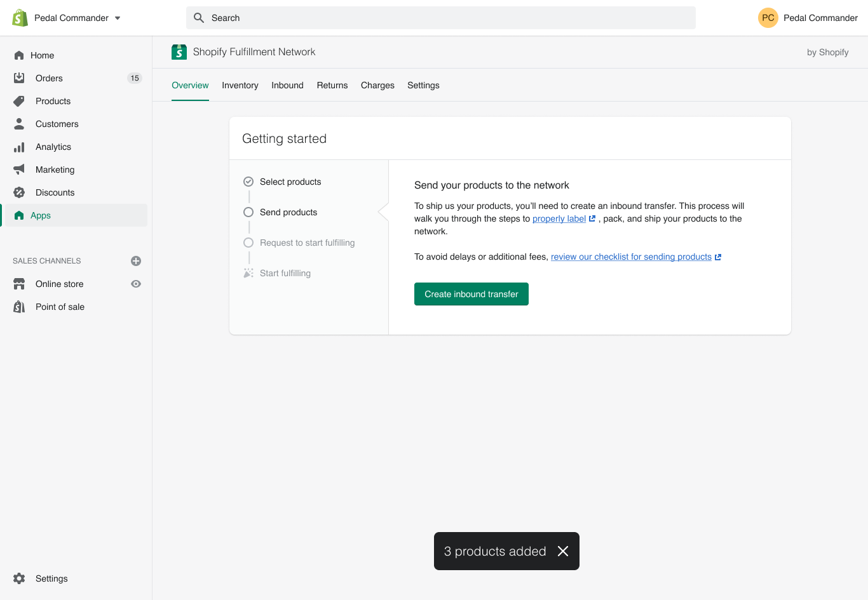Click external link icon beside properly label

[x=592, y=218]
